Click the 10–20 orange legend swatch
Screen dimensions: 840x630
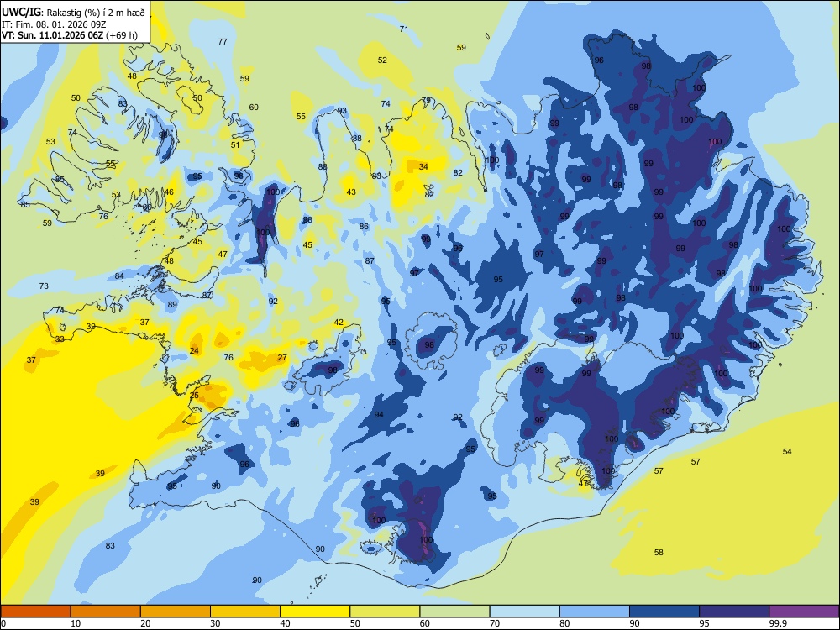(106, 612)
